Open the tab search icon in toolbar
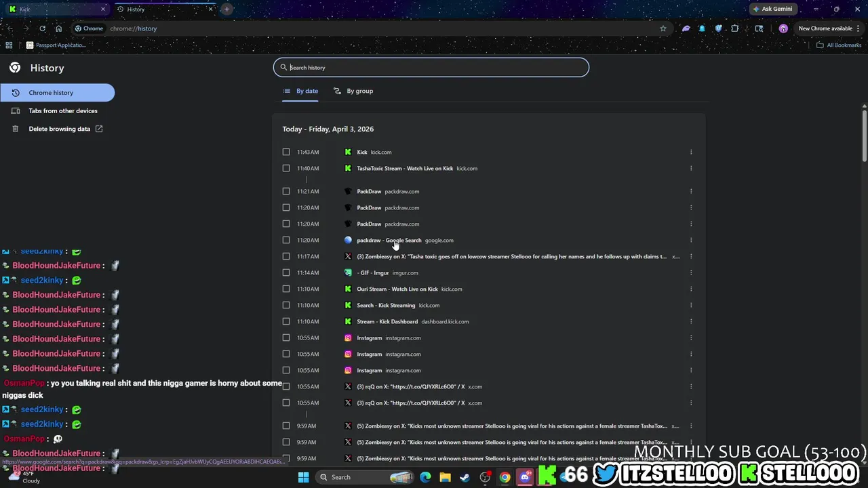 pyautogui.click(x=759, y=28)
